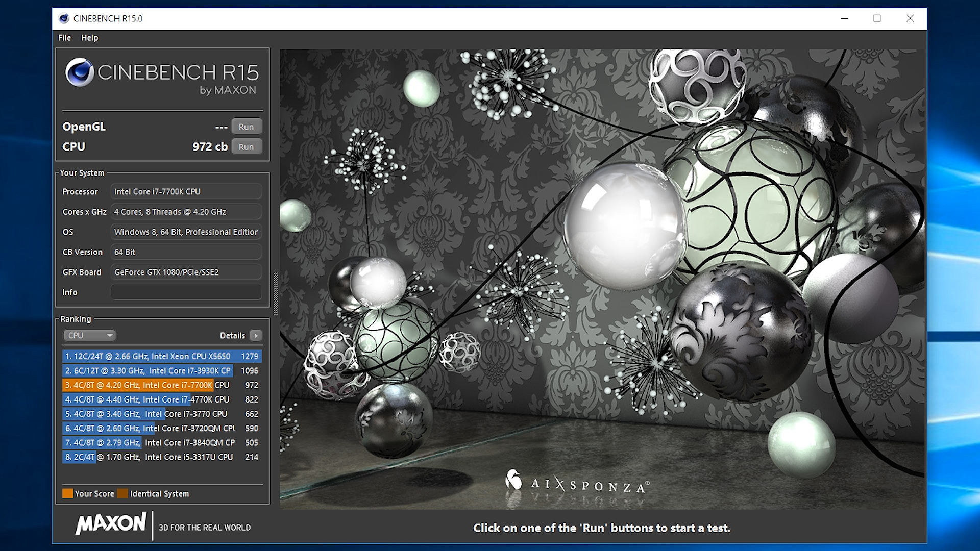The width and height of the screenshot is (980, 551).
Task: Minimize the Cinebench window
Action: point(845,18)
